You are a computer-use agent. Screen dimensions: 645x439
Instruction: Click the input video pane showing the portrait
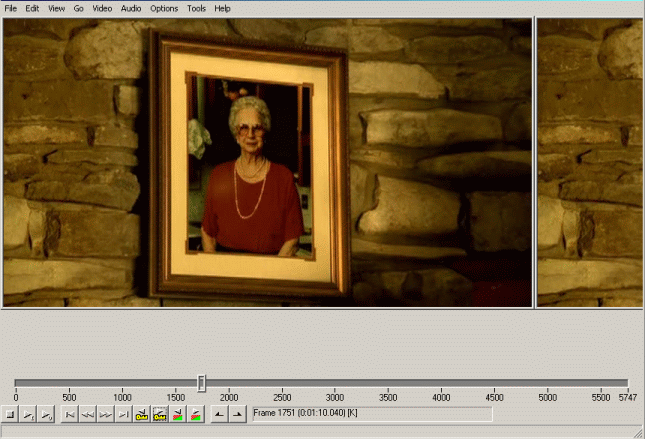[267, 163]
